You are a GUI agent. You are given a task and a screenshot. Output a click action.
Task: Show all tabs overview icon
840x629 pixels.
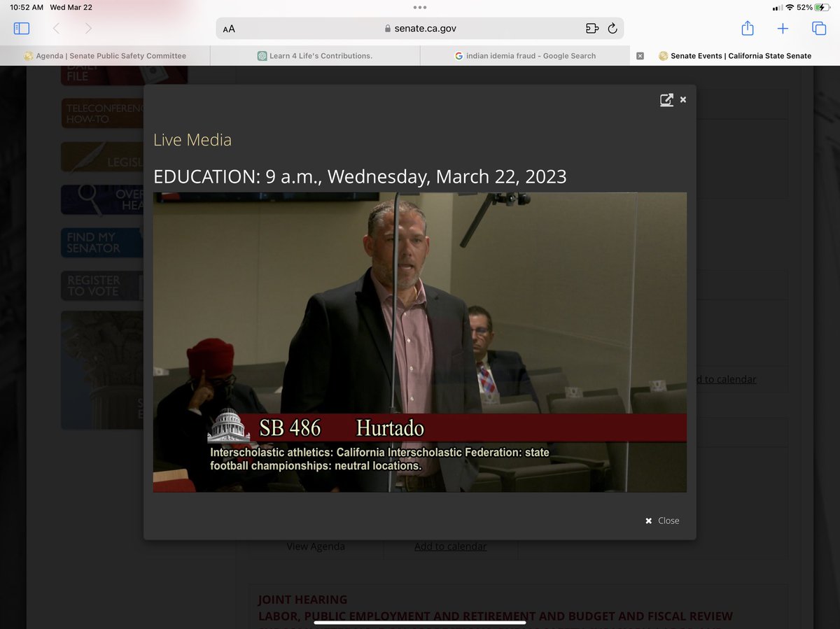click(818, 28)
